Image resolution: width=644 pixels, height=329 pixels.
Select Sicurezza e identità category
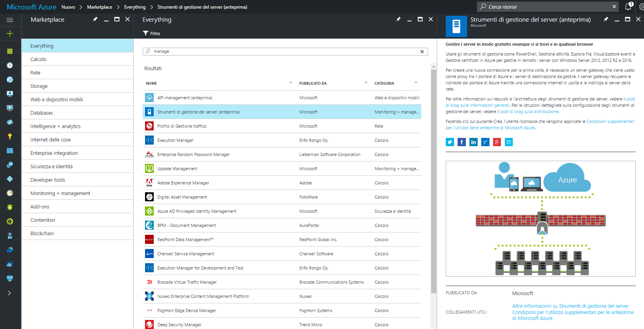pyautogui.click(x=78, y=166)
